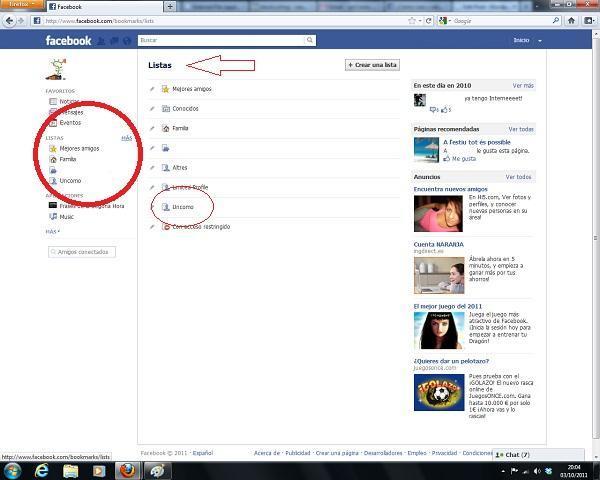Click the Español language link in footer
This screenshot has height=480, width=600.
click(x=202, y=453)
